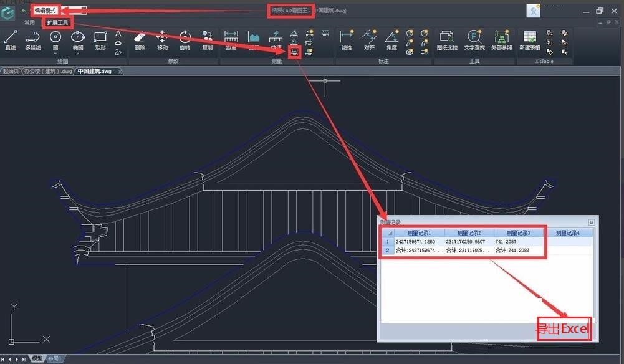The image size is (624, 364).
Task: Click the 外部参照 external reference icon
Action: 501,40
